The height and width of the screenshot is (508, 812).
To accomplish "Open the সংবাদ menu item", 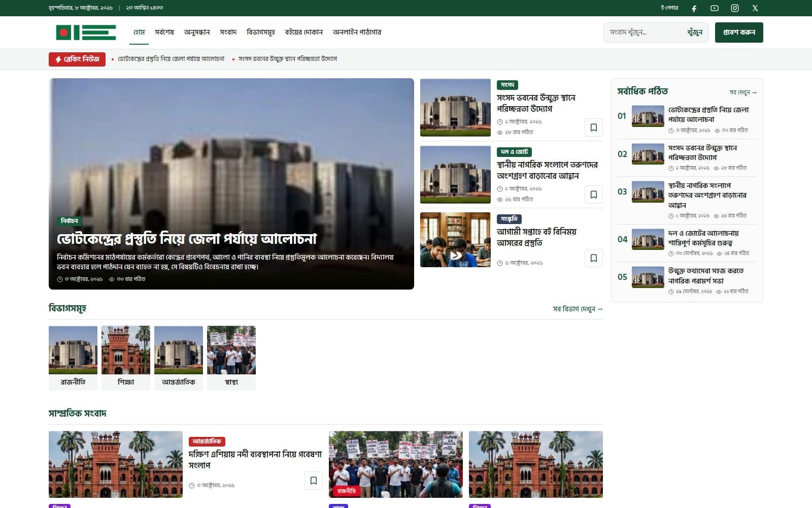I will pos(228,32).
